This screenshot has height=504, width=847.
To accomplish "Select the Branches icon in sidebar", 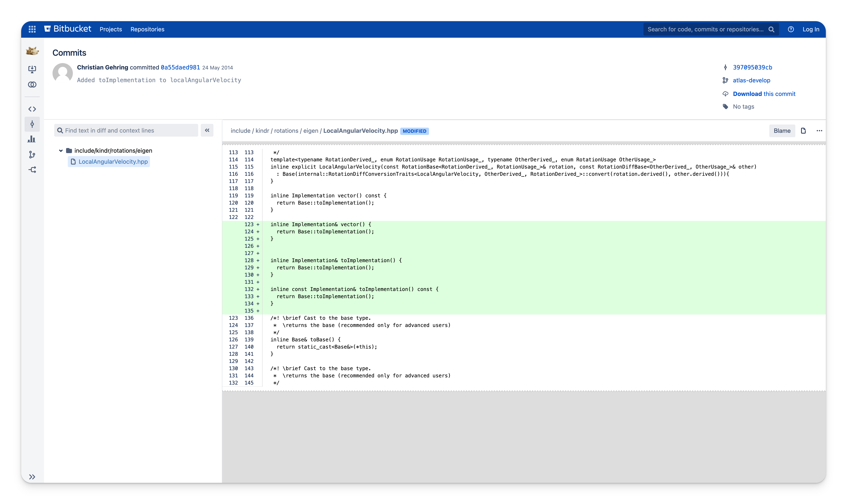I will (x=32, y=155).
